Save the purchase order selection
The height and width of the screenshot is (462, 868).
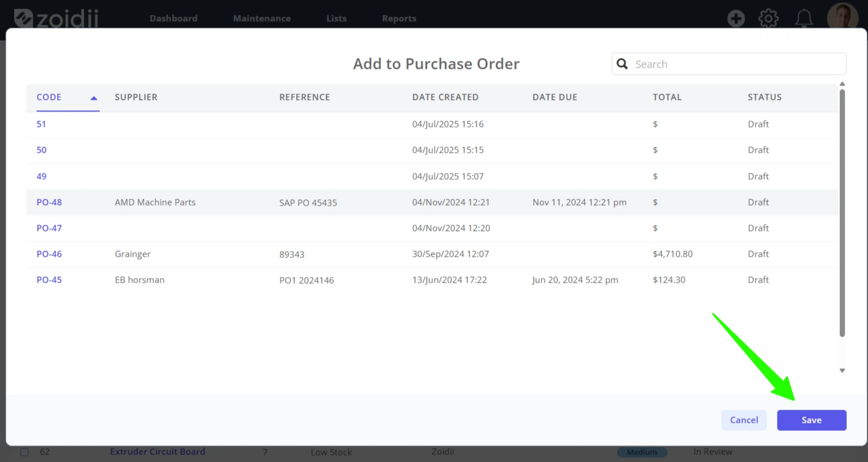pos(811,420)
